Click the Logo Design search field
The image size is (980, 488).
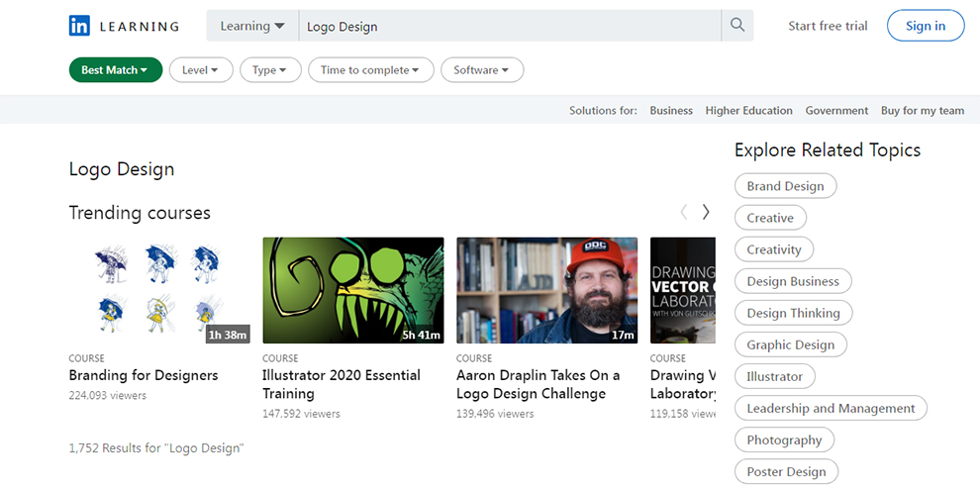pos(510,26)
